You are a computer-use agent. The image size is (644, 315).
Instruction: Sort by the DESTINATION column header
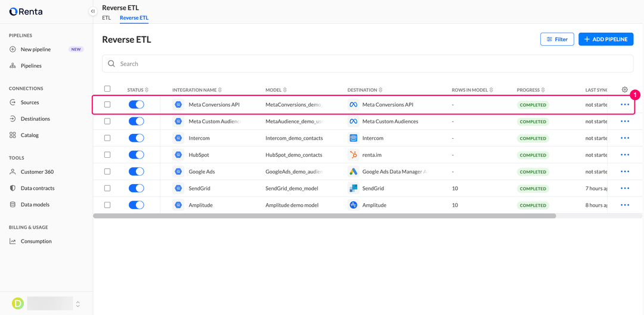(365, 90)
